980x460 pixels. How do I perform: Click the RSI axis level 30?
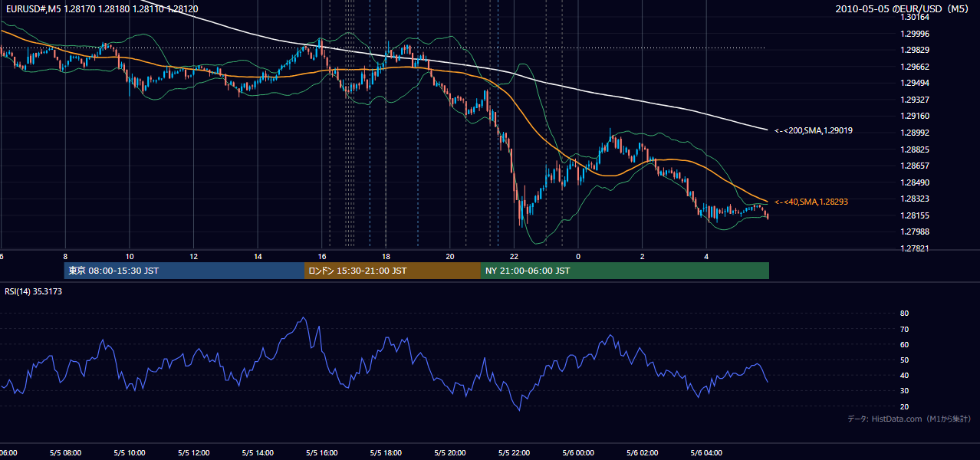tap(904, 391)
